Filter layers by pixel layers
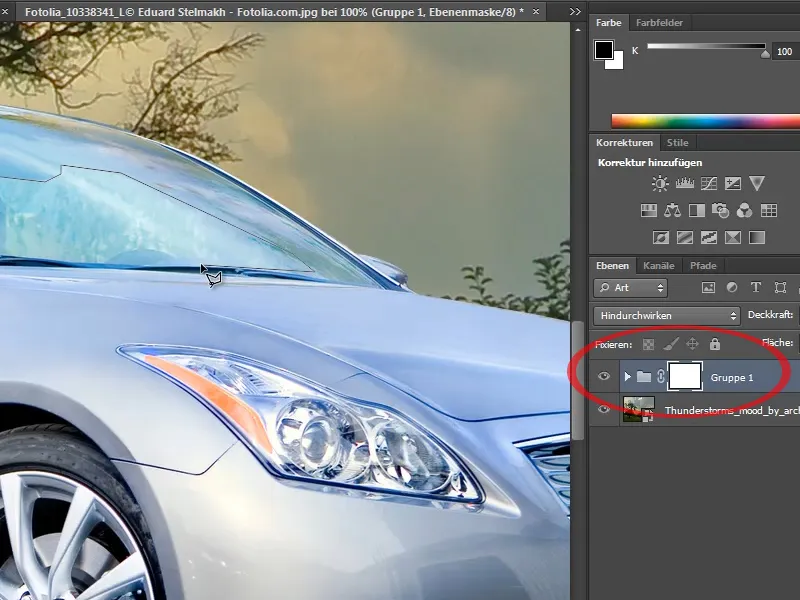The image size is (800, 600). [708, 288]
